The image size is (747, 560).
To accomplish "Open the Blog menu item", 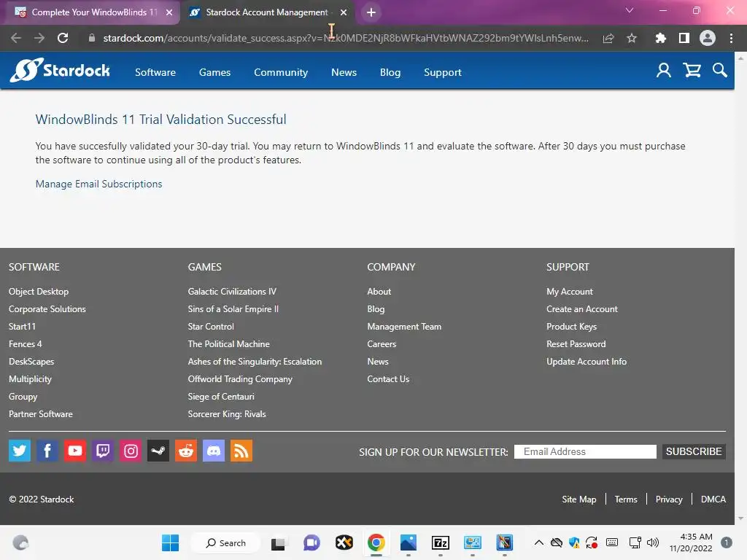I will (390, 72).
